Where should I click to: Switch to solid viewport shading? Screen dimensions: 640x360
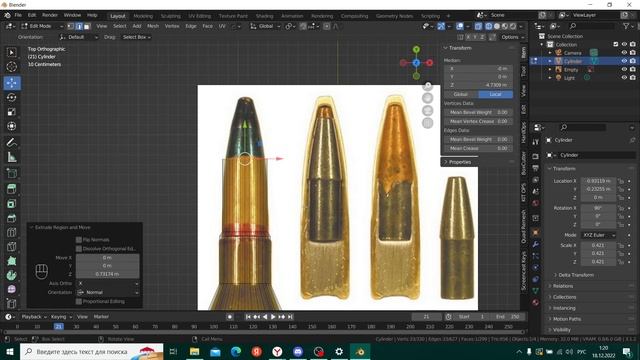497,26
